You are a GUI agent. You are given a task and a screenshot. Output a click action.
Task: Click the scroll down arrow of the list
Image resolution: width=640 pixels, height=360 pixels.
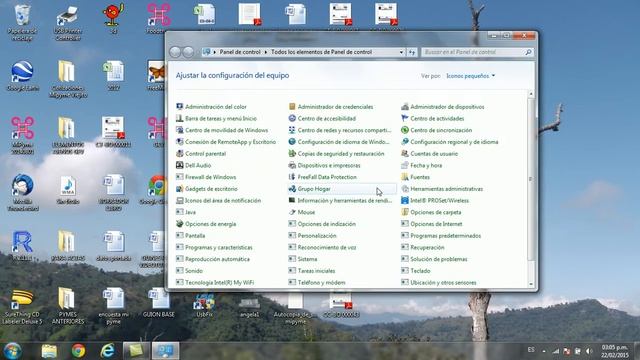(531, 284)
